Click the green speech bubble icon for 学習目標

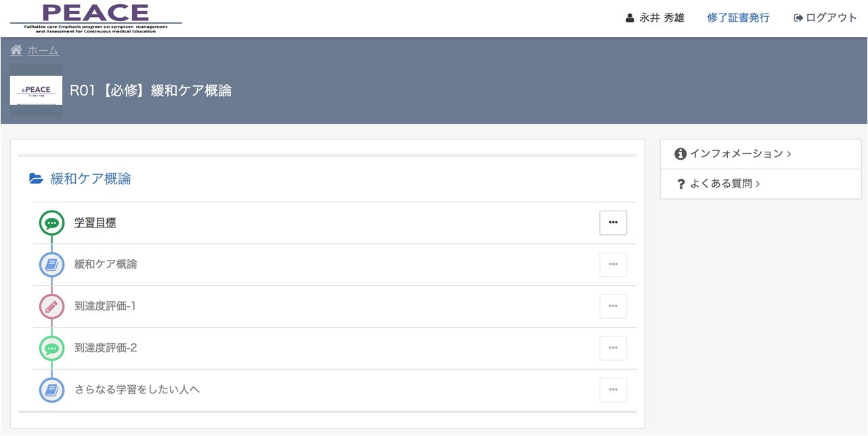click(x=51, y=223)
